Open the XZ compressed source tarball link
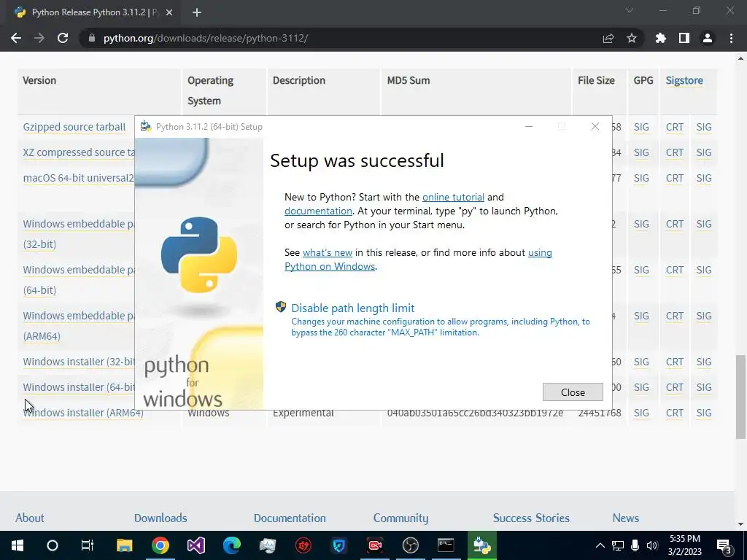The width and height of the screenshot is (747, 560). tap(79, 152)
